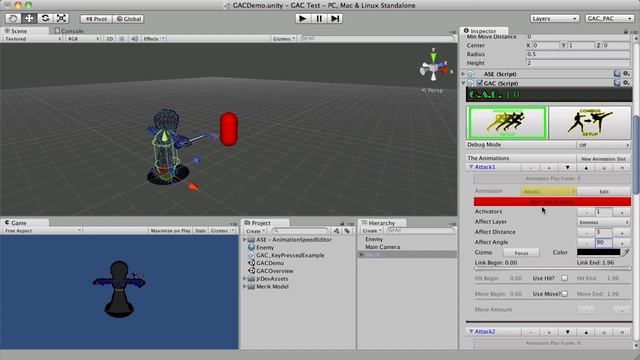640x360 pixels.
Task: Expand the ASE (Script) component
Action: [x=463, y=74]
